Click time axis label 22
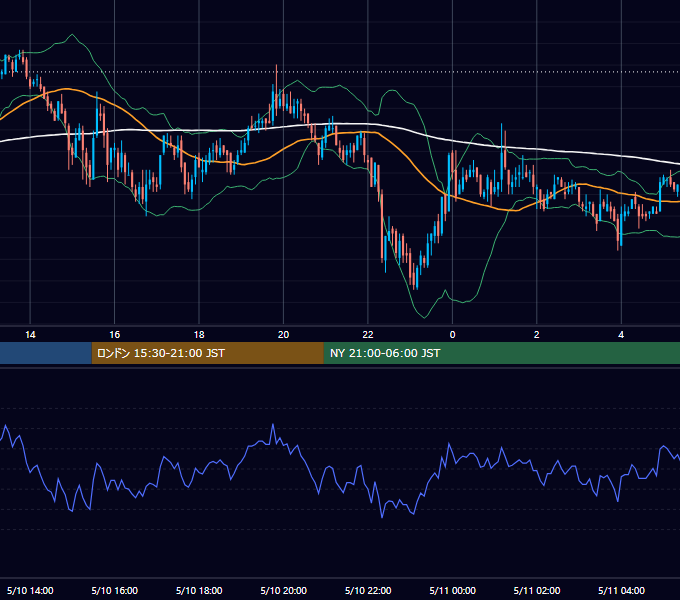 [368, 335]
